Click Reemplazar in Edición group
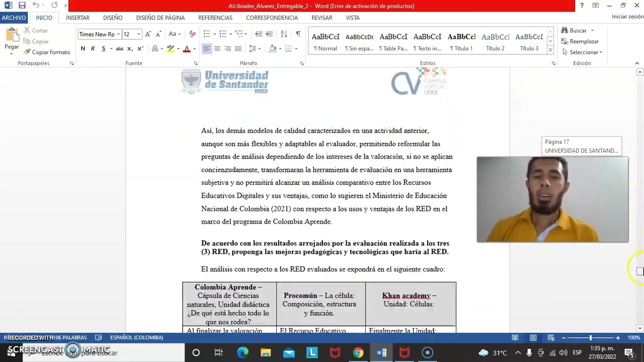The width and height of the screenshot is (644, 362). (x=580, y=41)
